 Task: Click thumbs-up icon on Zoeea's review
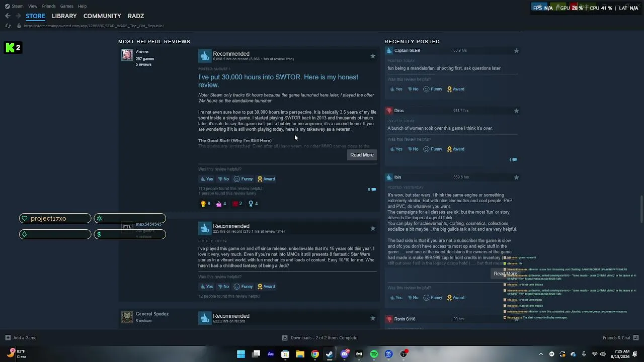click(204, 56)
